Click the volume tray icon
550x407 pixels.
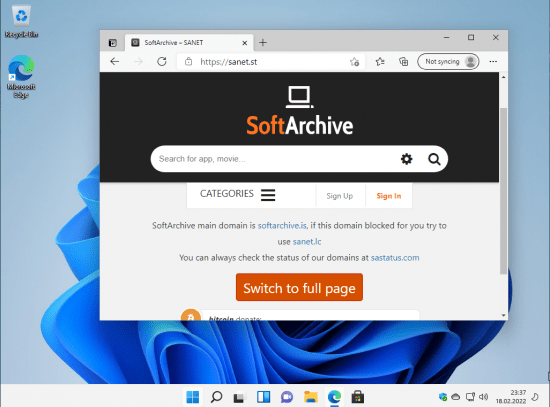coord(484,397)
